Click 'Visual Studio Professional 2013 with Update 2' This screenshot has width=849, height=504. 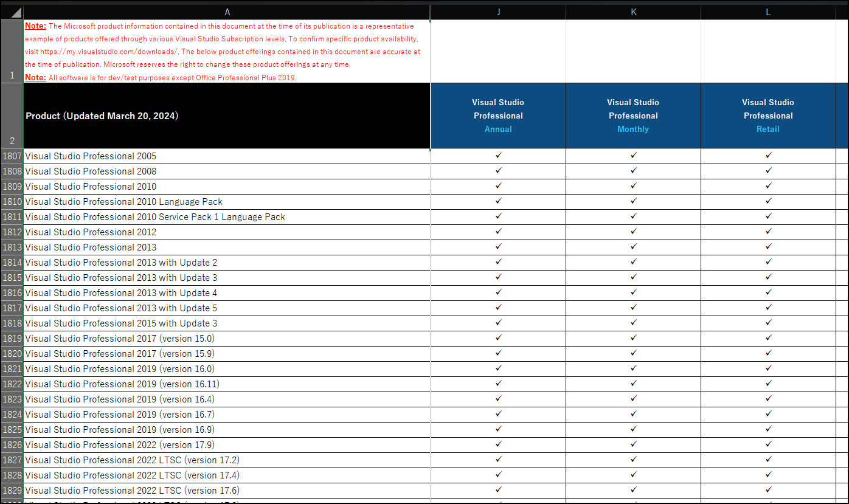227,263
